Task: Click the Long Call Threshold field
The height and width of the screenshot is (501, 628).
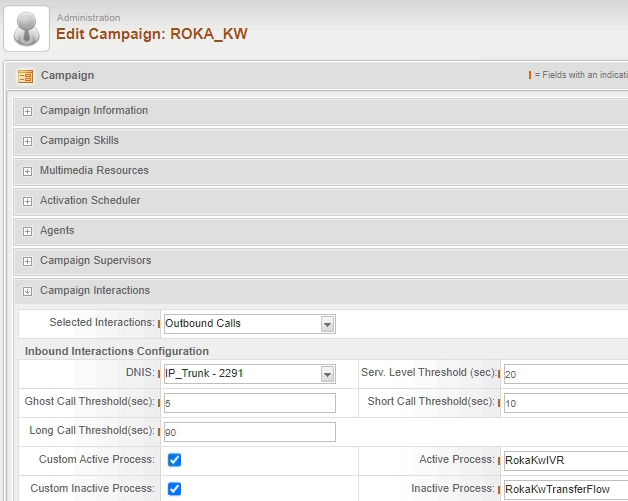Action: click(x=249, y=432)
